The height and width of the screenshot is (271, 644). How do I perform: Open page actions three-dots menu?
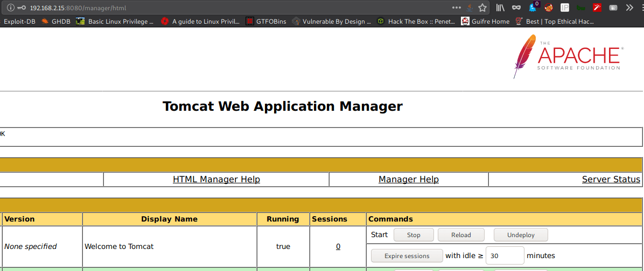click(x=456, y=8)
